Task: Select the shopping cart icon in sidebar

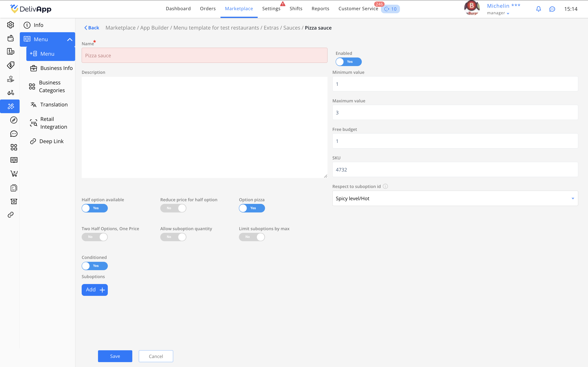Action: point(14,174)
